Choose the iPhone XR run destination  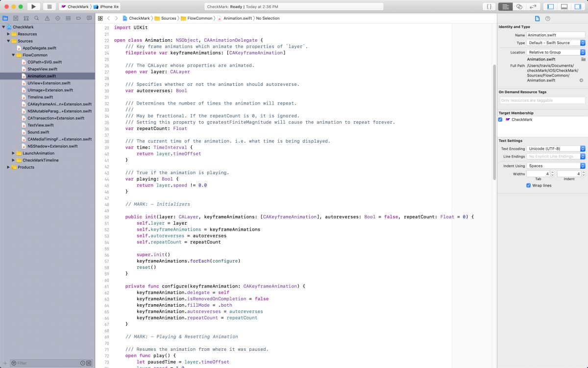pyautogui.click(x=106, y=6)
